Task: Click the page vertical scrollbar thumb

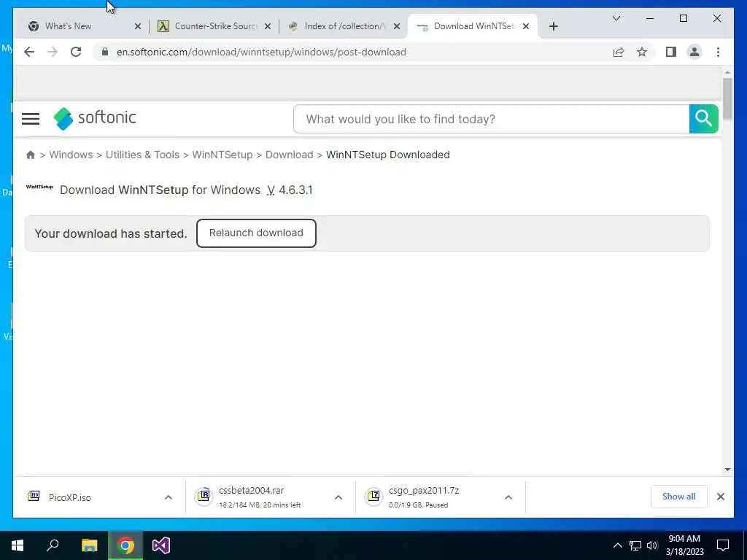Action: 727,98
